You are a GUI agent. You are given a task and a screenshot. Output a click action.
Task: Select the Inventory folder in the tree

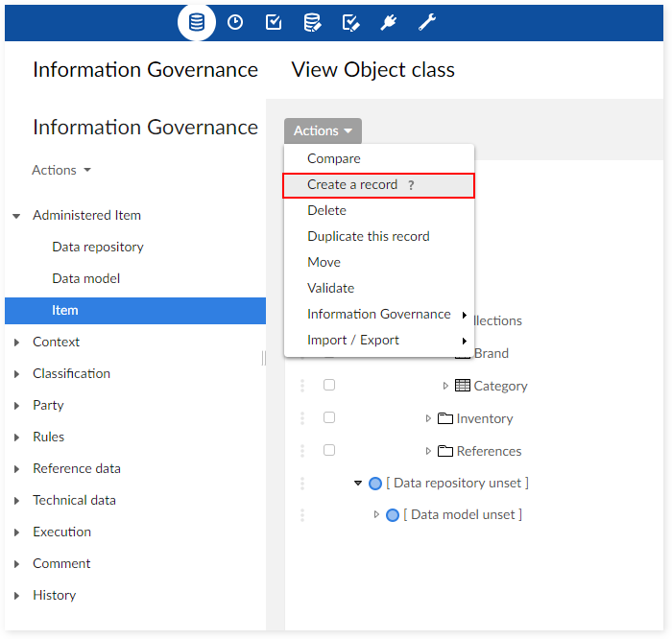(484, 418)
